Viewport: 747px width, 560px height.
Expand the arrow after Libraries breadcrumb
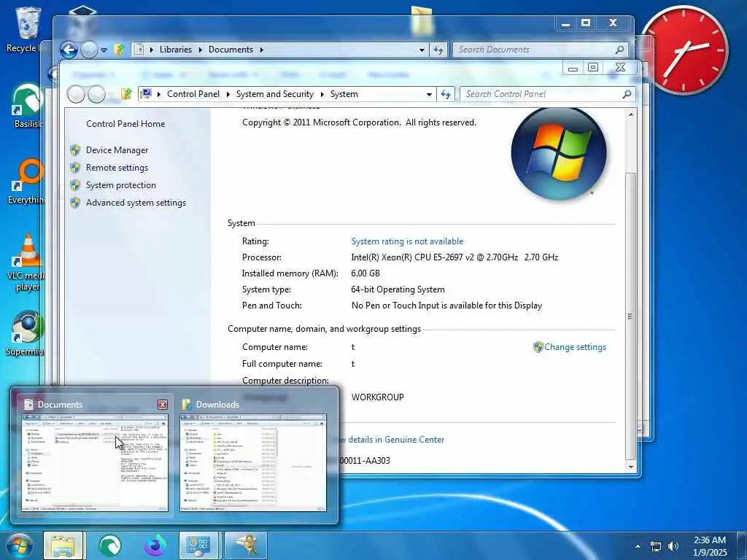pos(200,50)
